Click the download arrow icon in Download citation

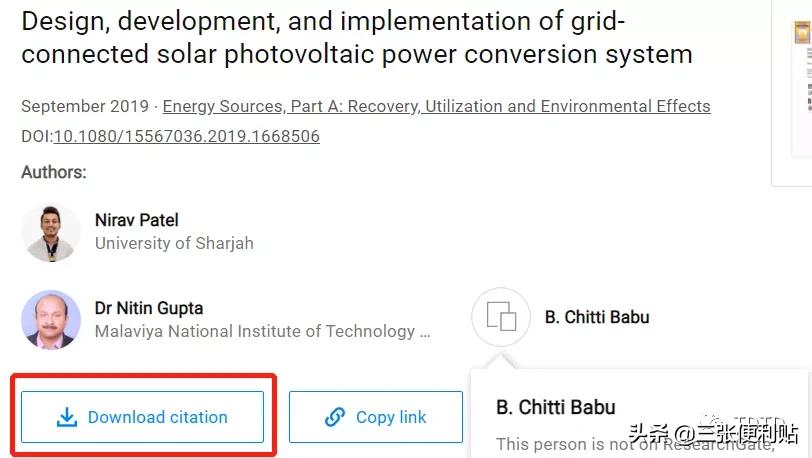[67, 418]
